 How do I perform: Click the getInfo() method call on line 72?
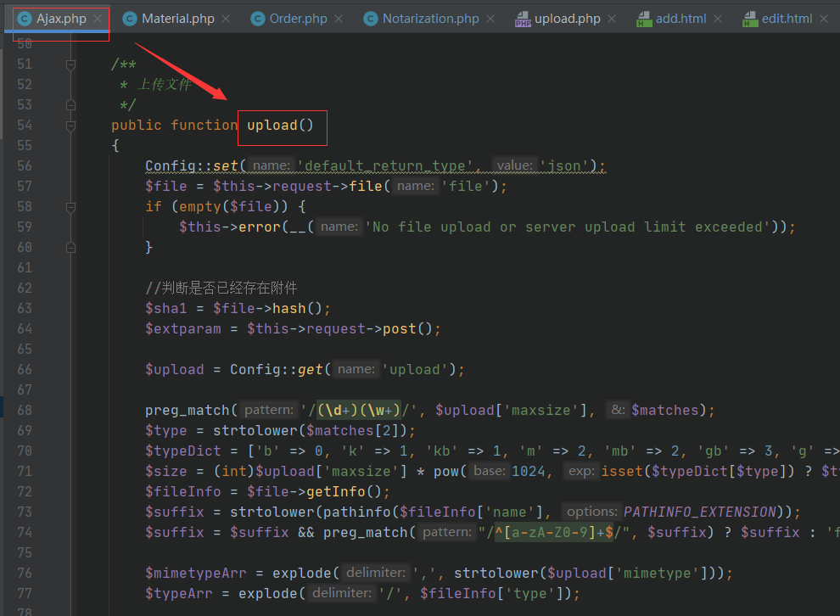click(x=344, y=492)
